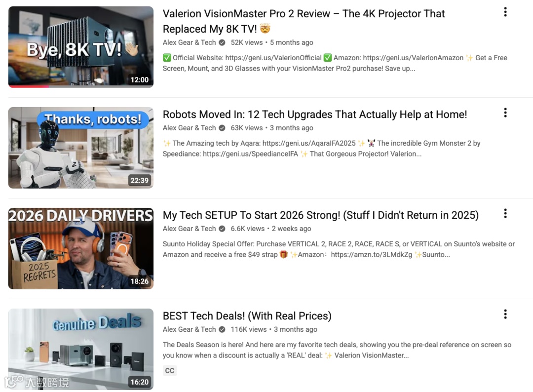Open the 2026 Daily Drivers thumbnail
Screen dimensions: 533x392
click(81, 248)
